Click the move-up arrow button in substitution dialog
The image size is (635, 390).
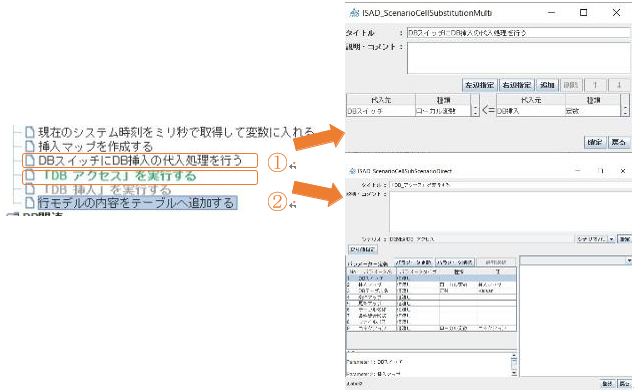pyautogui.click(x=595, y=85)
